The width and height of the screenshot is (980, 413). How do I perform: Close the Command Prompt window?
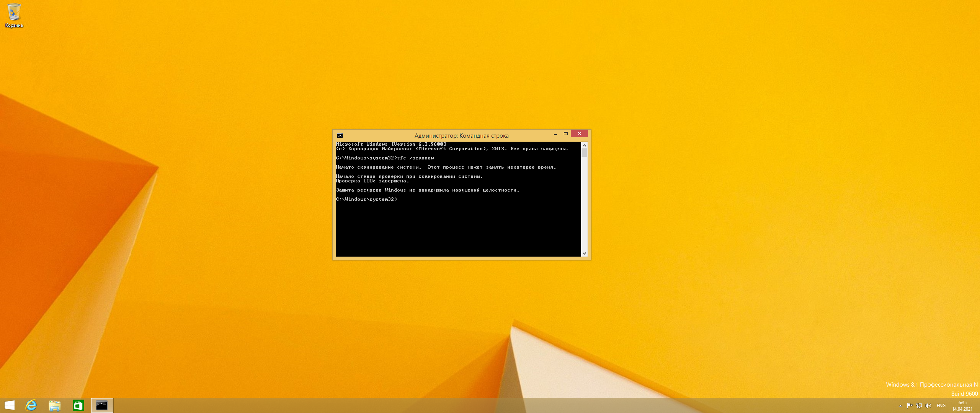coord(580,133)
